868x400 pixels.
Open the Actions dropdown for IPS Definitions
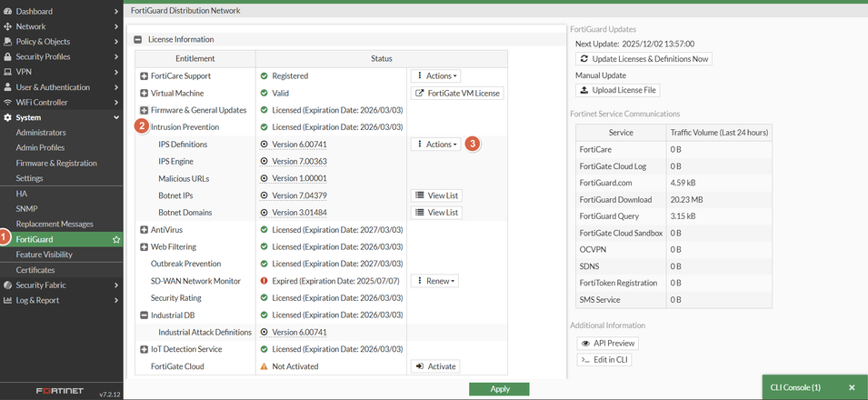point(435,145)
